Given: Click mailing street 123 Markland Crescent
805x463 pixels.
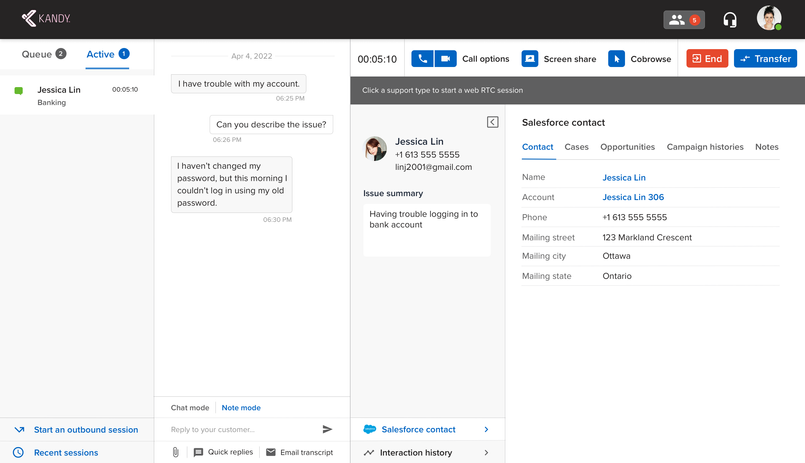Looking at the screenshot, I should (x=647, y=237).
